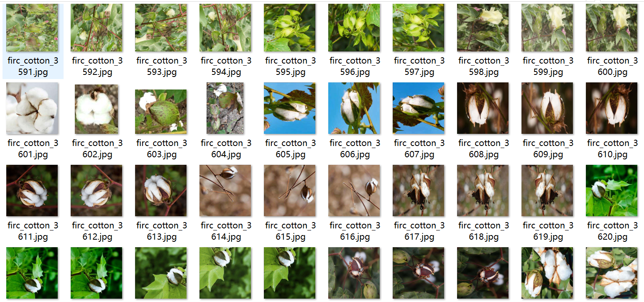Click the firc_cotton_3619.jpg file name
Image resolution: width=644 pixels, height=302 pixels.
(548, 231)
